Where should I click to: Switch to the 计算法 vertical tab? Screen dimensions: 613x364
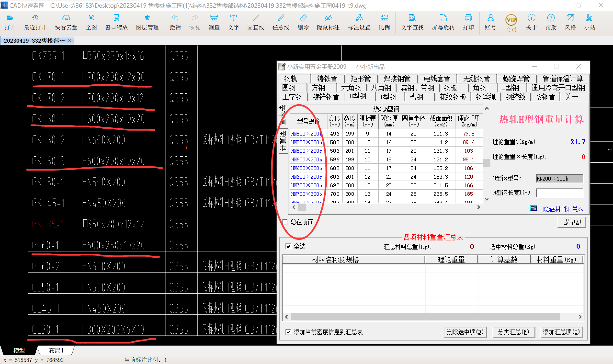283,141
